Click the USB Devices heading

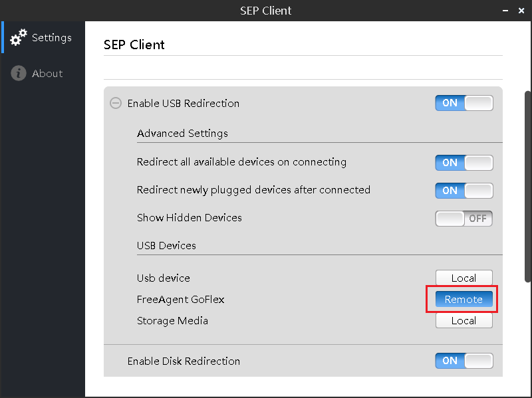click(x=166, y=245)
